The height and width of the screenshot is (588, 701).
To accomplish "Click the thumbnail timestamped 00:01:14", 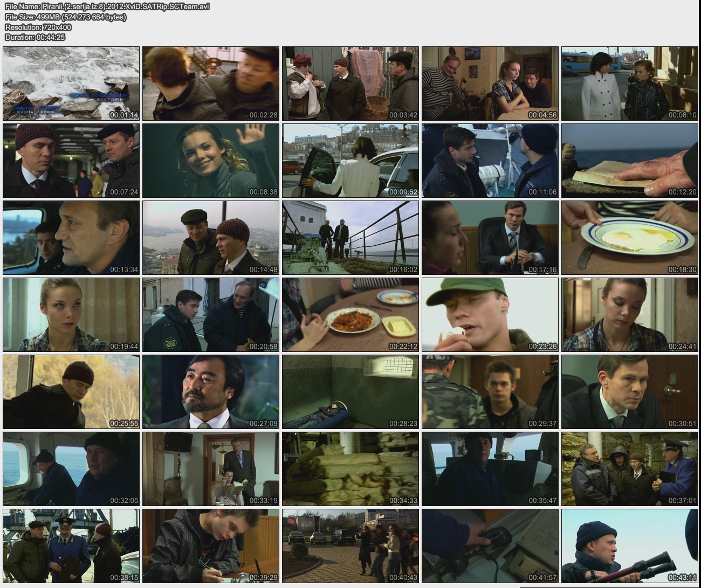I will pos(71,84).
